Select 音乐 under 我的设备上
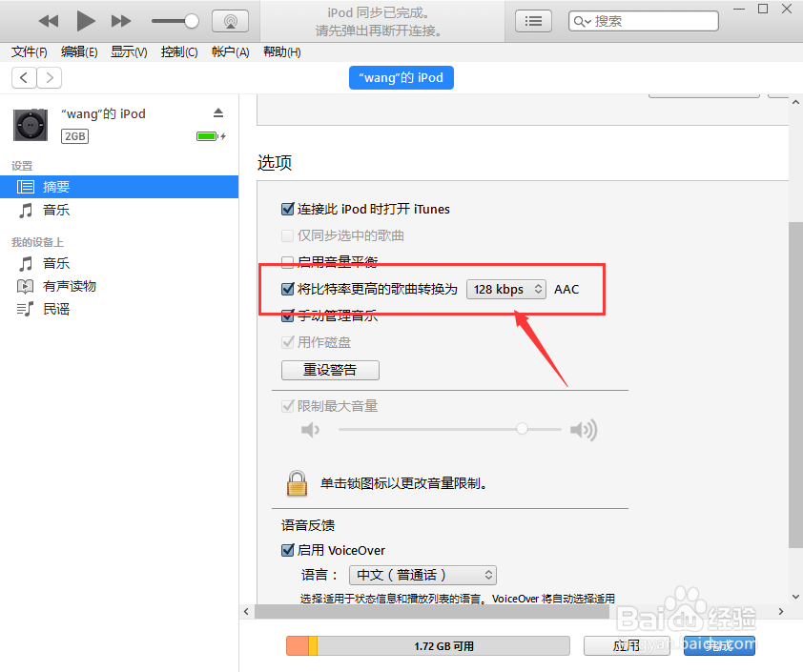The image size is (803, 672). (56, 264)
